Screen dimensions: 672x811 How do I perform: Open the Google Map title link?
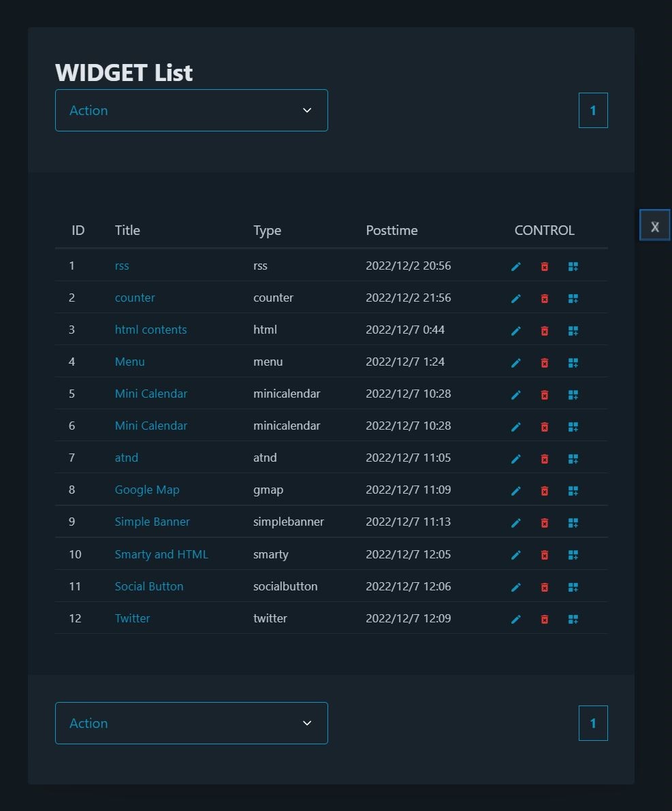tap(147, 490)
